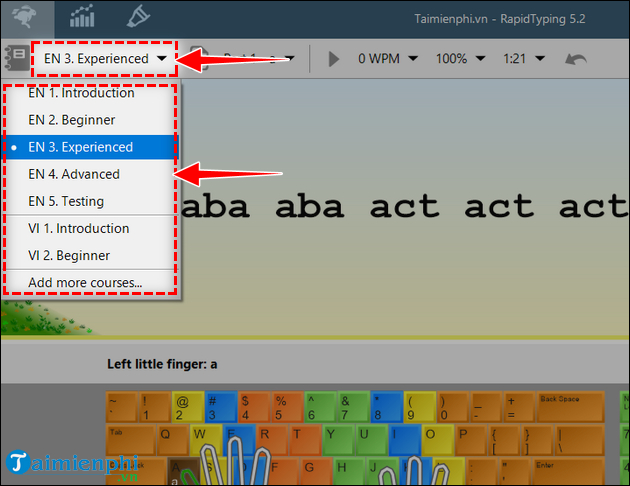Image resolution: width=630 pixels, height=486 pixels.
Task: Click the G key on virtual keyboard
Action: [316, 471]
